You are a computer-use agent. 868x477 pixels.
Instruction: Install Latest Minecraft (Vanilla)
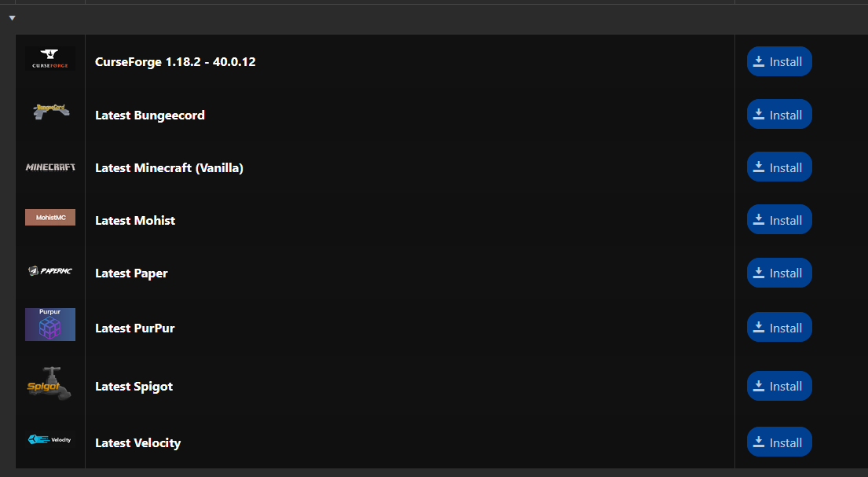779,167
